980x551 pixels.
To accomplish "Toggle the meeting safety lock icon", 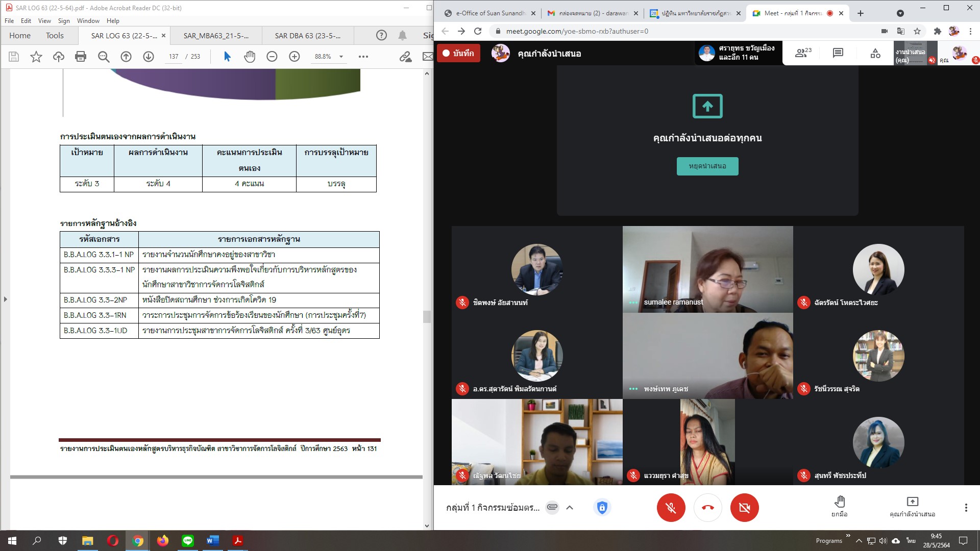I will 602,508.
